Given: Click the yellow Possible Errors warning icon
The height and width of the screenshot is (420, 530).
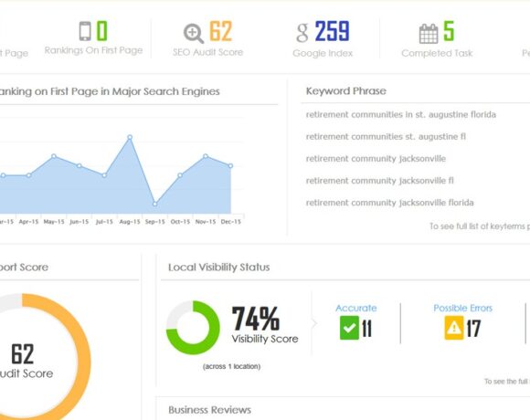Looking at the screenshot, I should pyautogui.click(x=454, y=328).
